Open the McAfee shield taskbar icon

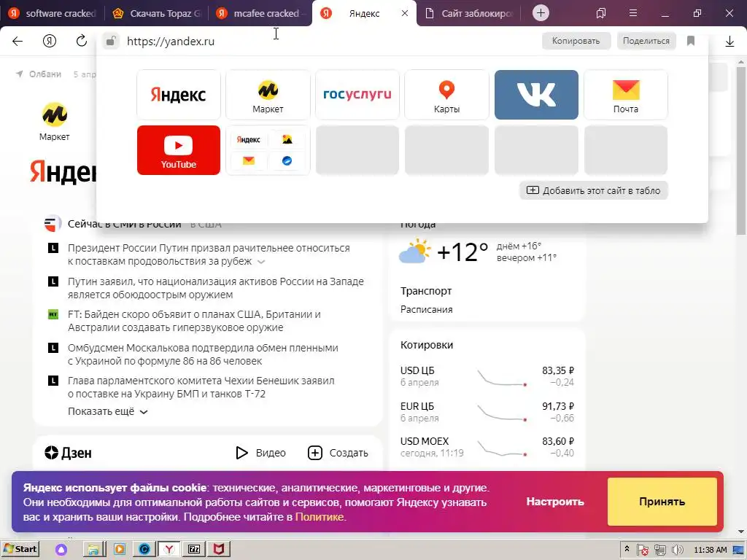click(219, 550)
